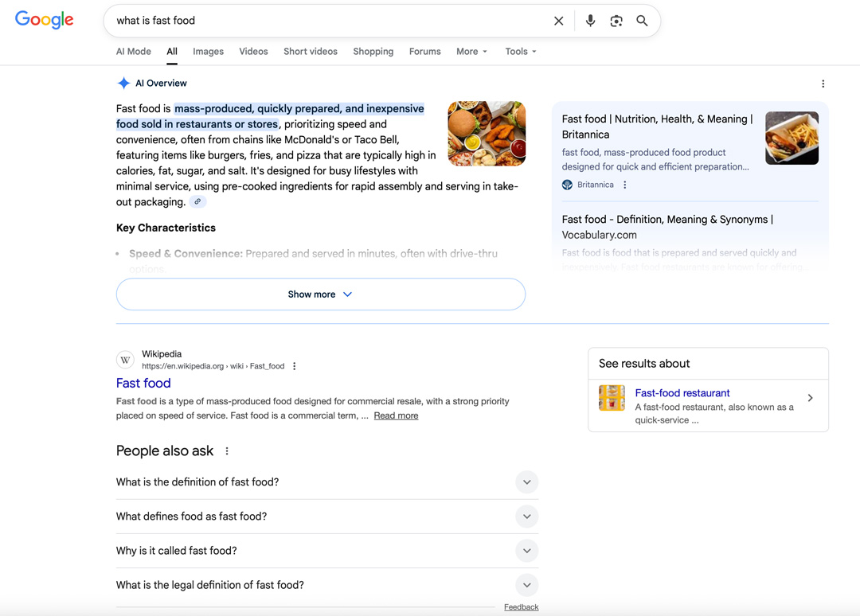The height and width of the screenshot is (616, 860).
Task: Click the AI Overview sparkle icon
Action: point(124,83)
